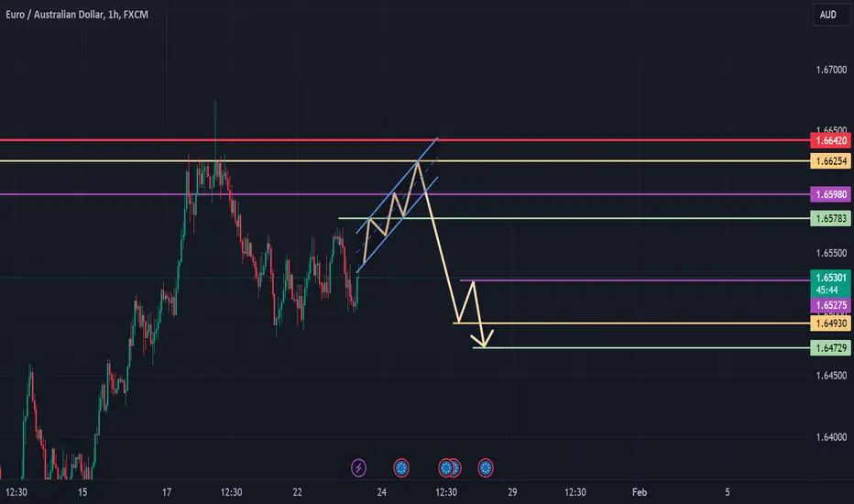Select the red horizontal resistance line
The height and width of the screenshot is (504, 854).
click(405, 140)
